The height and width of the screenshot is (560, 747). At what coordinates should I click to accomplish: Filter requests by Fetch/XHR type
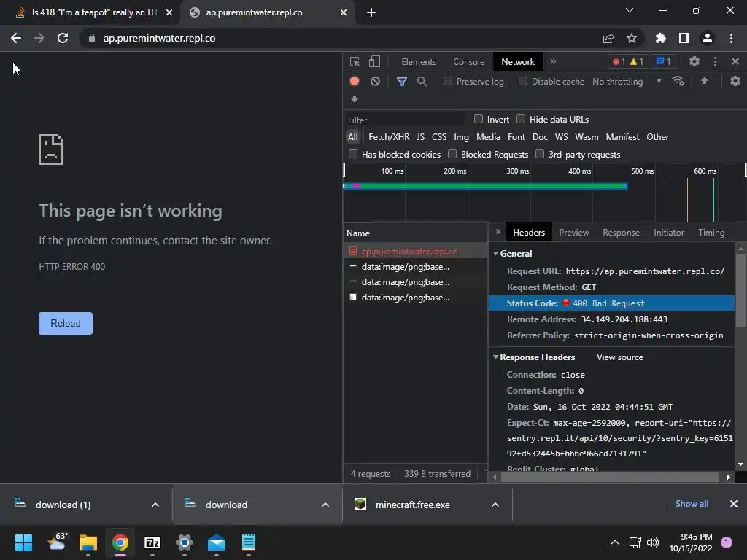[x=389, y=136]
